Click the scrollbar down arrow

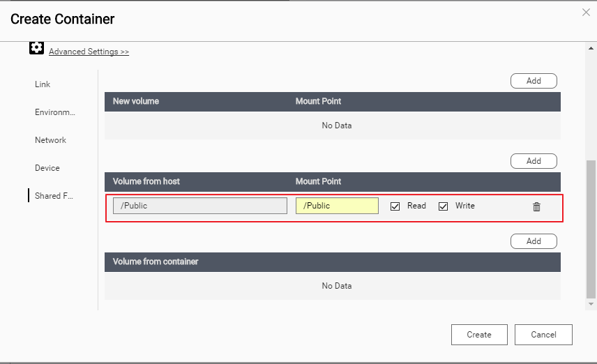click(591, 305)
